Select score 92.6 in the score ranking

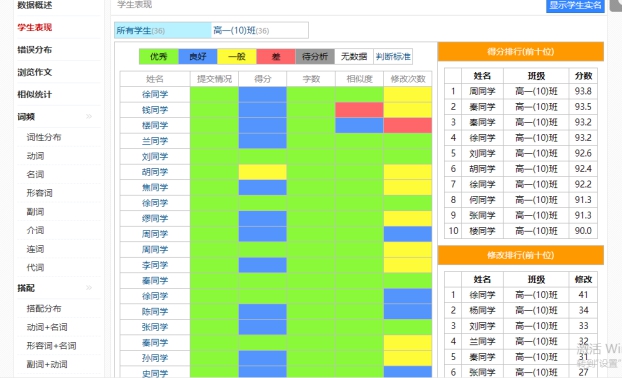pos(583,153)
